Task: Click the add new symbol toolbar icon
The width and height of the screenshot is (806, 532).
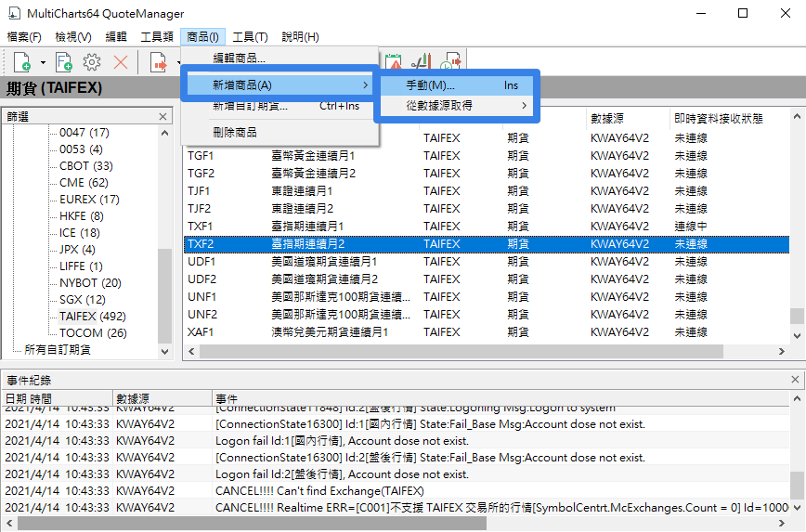Action: click(21, 63)
